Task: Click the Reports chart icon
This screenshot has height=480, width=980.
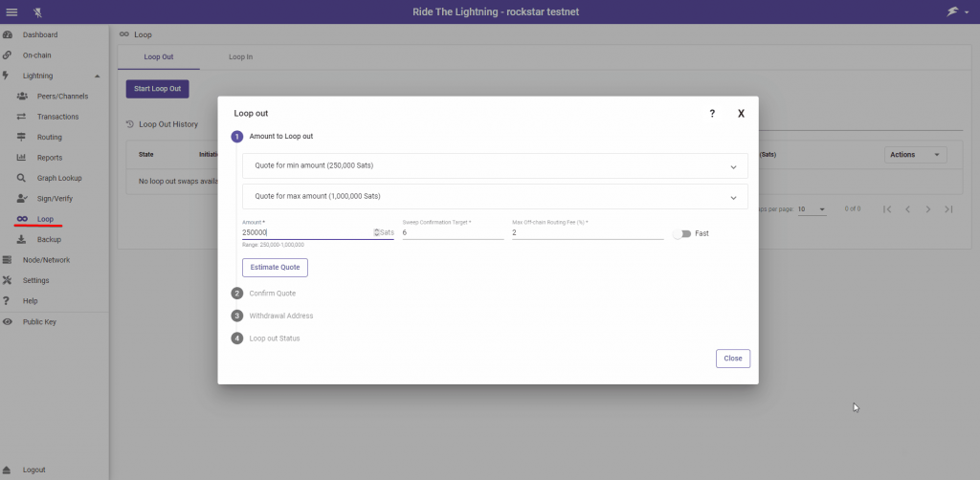Action: (x=22, y=158)
